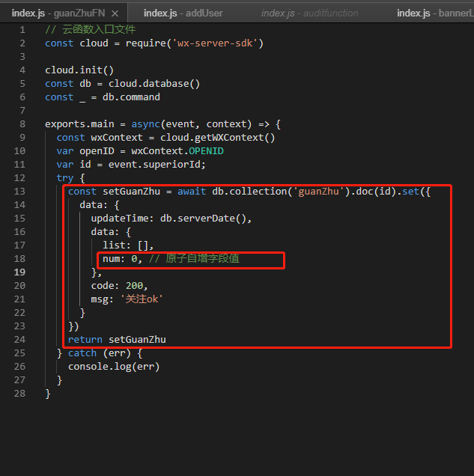The width and height of the screenshot is (474, 476).
Task: Click '.set' method call on line 13
Action: click(x=408, y=192)
